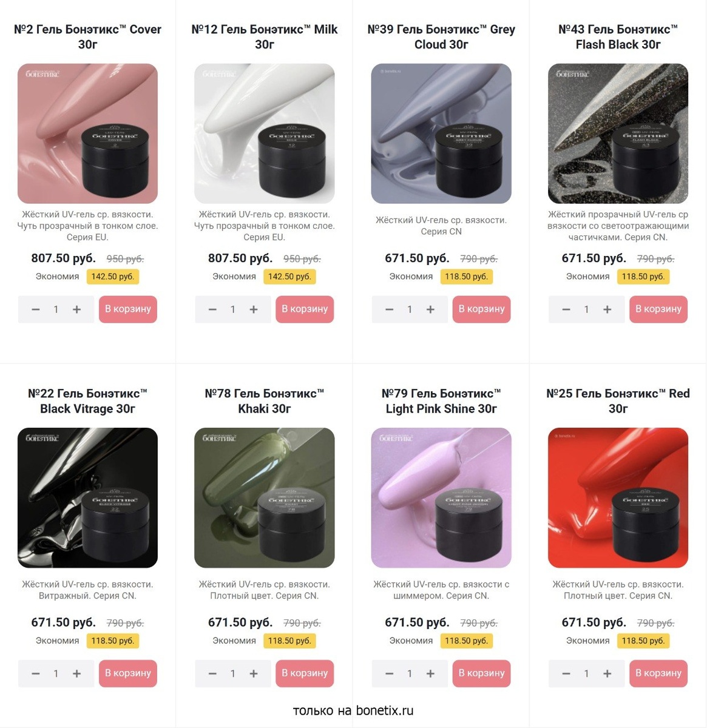Image resolution: width=707 pixels, height=728 pixels.
Task: Add №25 Red gel to cart
Action: tap(658, 673)
